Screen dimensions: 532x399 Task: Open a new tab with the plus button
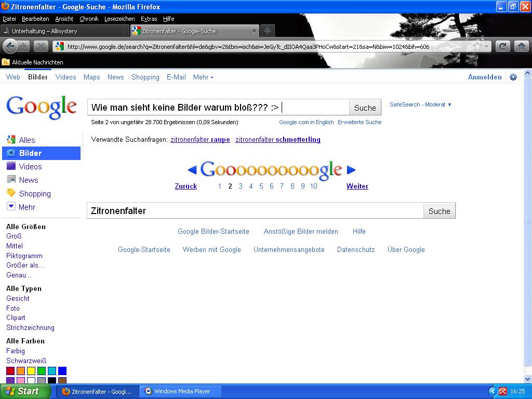coord(268,31)
